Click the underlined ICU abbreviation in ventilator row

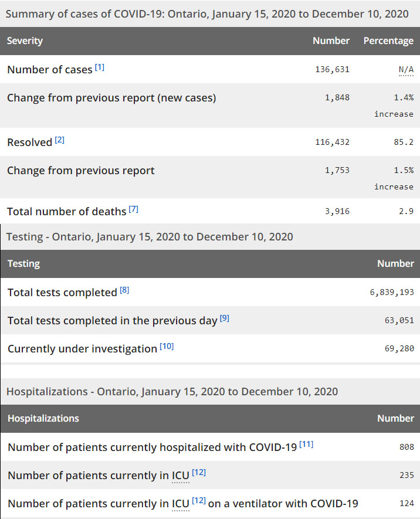tap(180, 504)
